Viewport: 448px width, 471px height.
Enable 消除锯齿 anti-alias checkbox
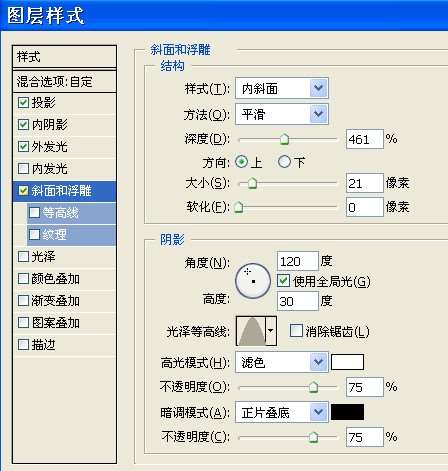pos(296,331)
